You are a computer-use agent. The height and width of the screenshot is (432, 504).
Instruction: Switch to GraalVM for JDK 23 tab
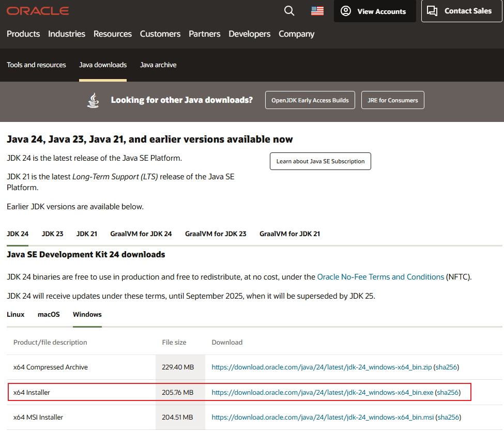[216, 234]
